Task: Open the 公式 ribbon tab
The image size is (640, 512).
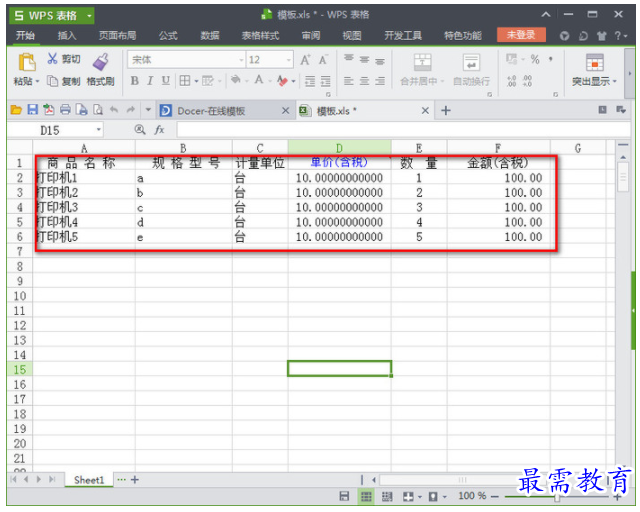Action: coord(168,36)
